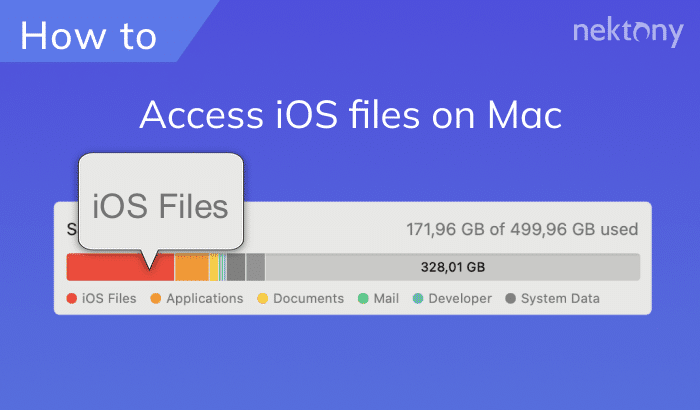Click the iOS Files tooltip bubble
This screenshot has height=410, width=700.
[160, 207]
